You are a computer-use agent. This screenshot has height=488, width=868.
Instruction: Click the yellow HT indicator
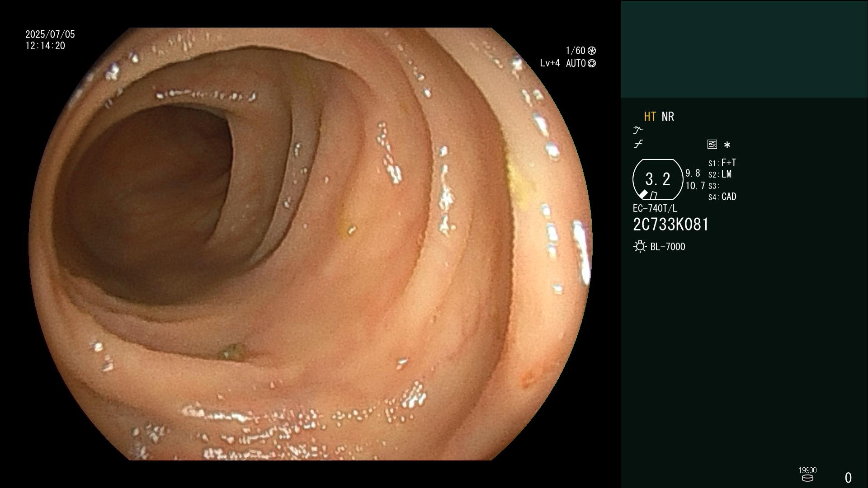(650, 117)
